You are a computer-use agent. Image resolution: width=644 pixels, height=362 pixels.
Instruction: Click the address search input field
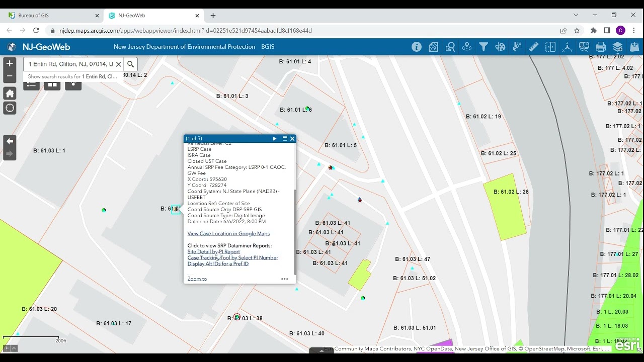click(x=69, y=64)
